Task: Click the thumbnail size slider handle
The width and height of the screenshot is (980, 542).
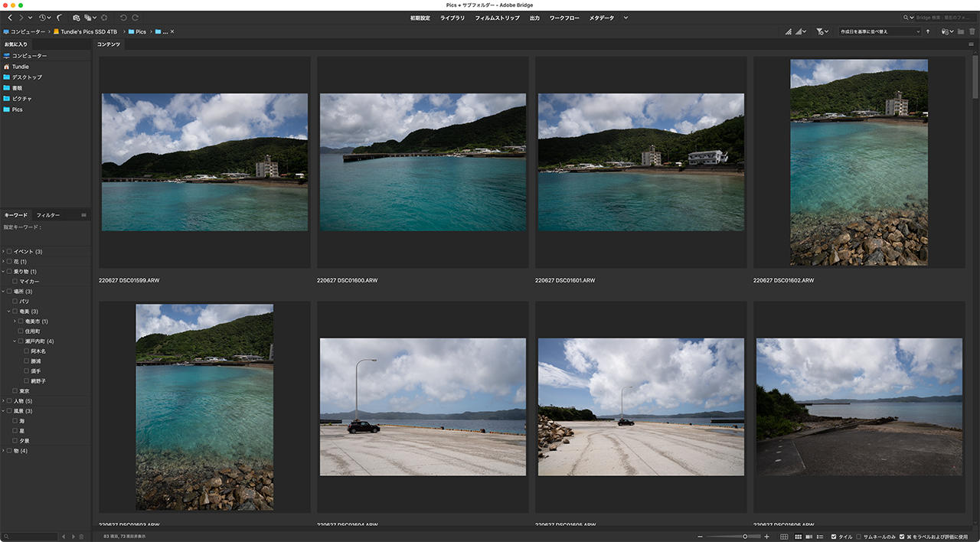Action: coord(745,537)
